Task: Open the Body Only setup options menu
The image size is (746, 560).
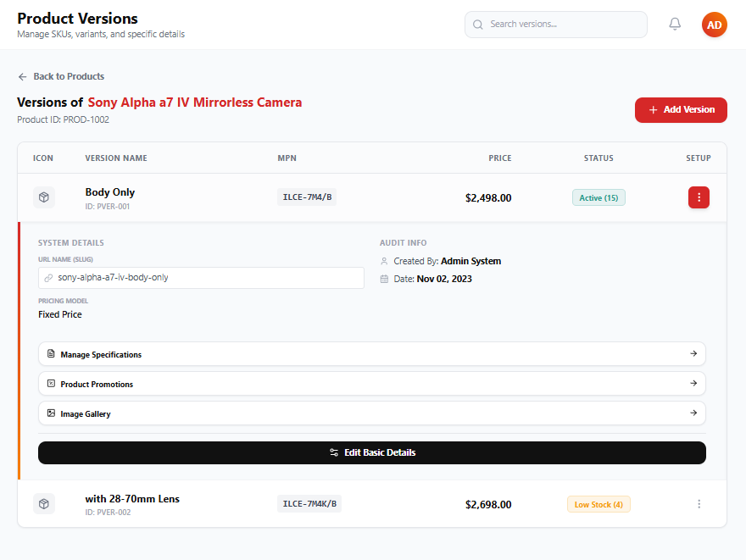Action: click(x=699, y=197)
